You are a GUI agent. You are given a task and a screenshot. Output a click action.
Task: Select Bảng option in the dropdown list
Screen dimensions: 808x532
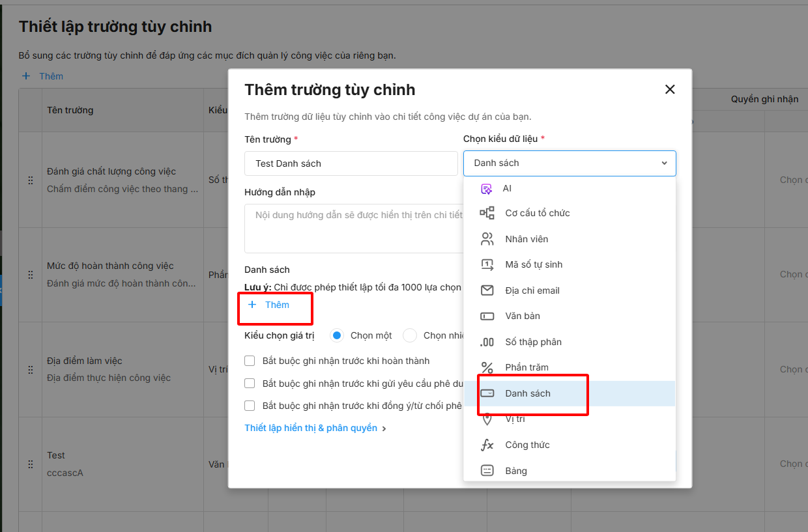click(515, 471)
